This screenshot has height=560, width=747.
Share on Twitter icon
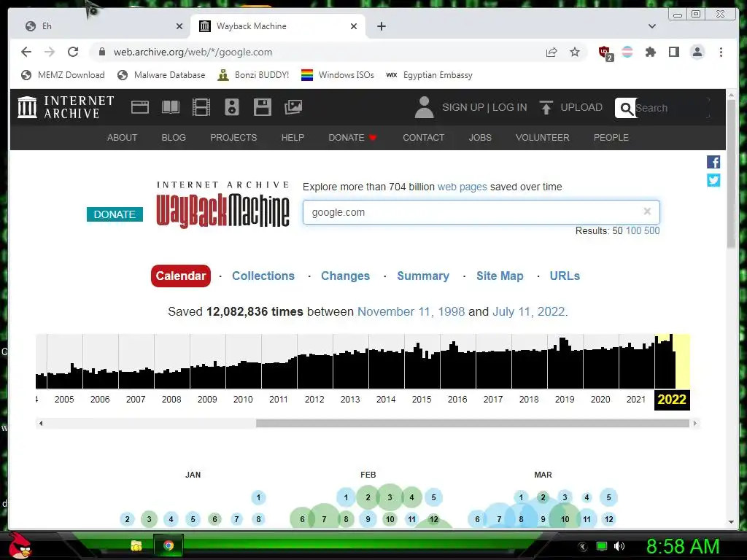pos(713,180)
